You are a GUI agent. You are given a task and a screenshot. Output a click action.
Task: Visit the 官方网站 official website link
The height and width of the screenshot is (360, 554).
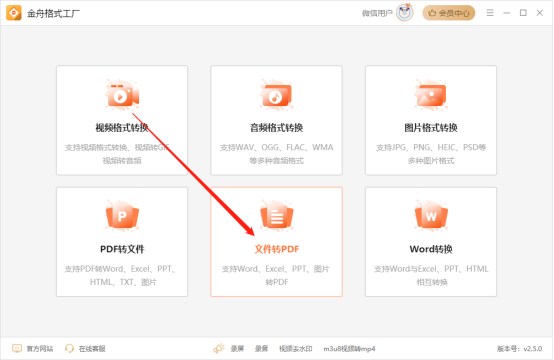coord(40,349)
